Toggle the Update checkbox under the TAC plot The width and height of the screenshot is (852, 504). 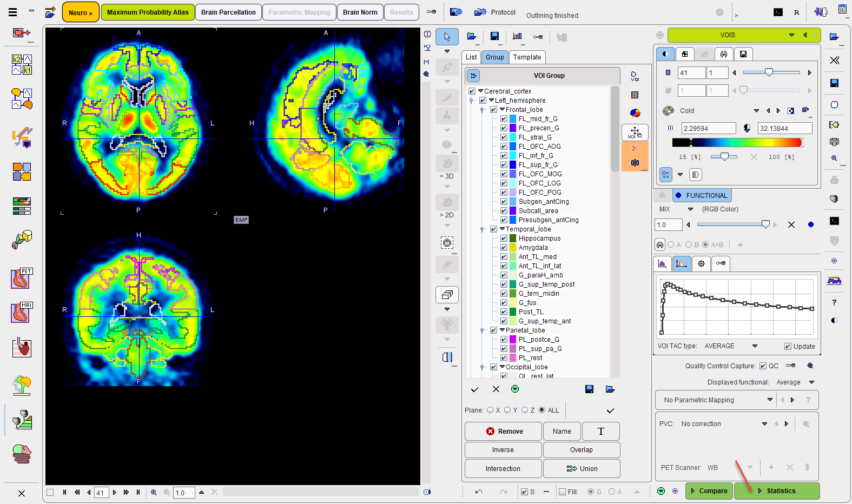(x=788, y=347)
